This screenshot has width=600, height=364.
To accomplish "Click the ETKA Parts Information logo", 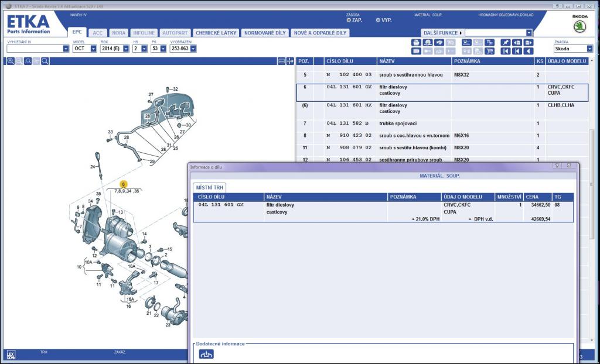I will 28,24.
